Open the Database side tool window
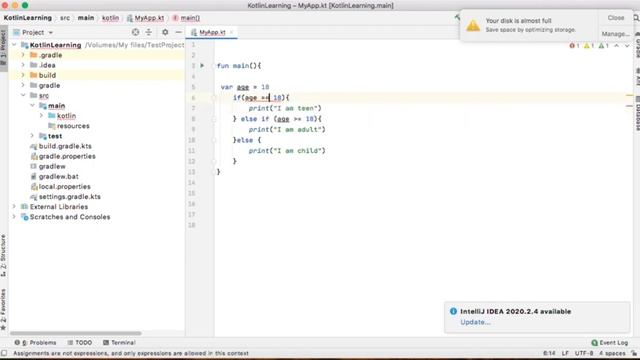This screenshot has height=360, width=640. coord(637,113)
